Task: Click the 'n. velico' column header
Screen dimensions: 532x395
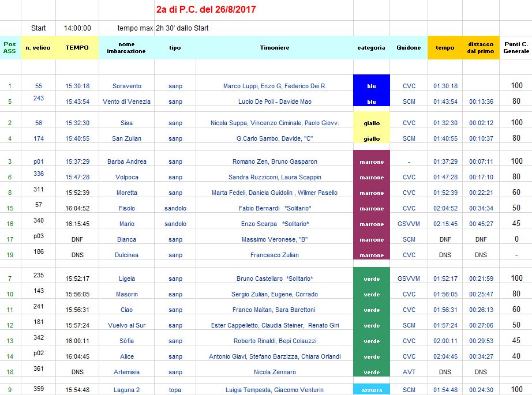Action: pos(38,47)
